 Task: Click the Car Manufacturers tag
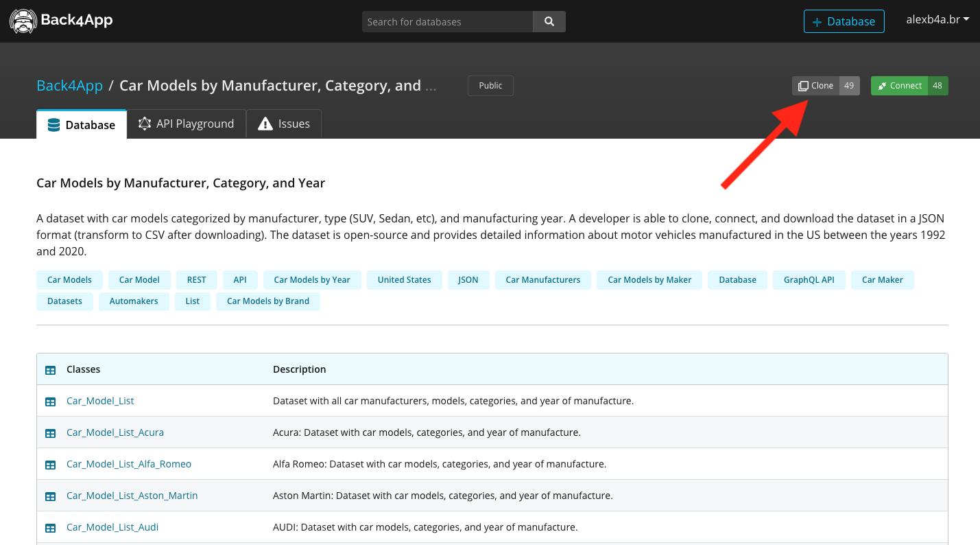pos(543,280)
